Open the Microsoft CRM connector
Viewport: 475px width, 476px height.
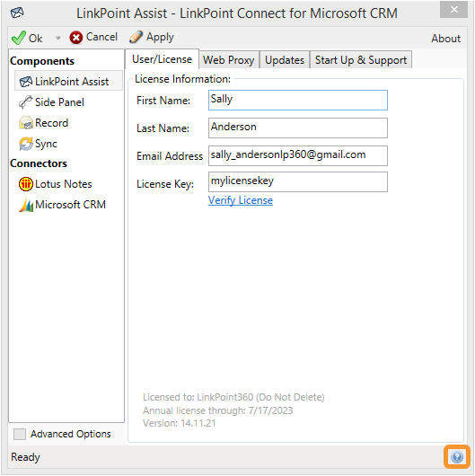point(62,205)
